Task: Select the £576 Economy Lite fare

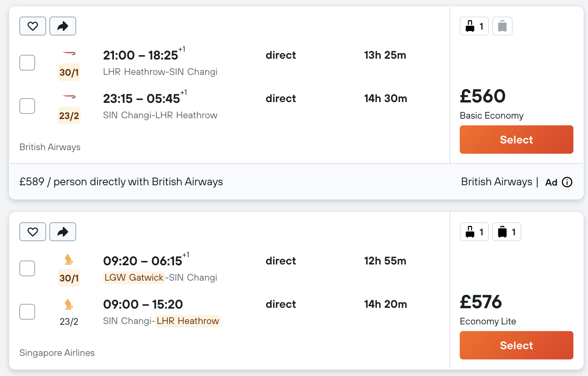Action: 516,345
